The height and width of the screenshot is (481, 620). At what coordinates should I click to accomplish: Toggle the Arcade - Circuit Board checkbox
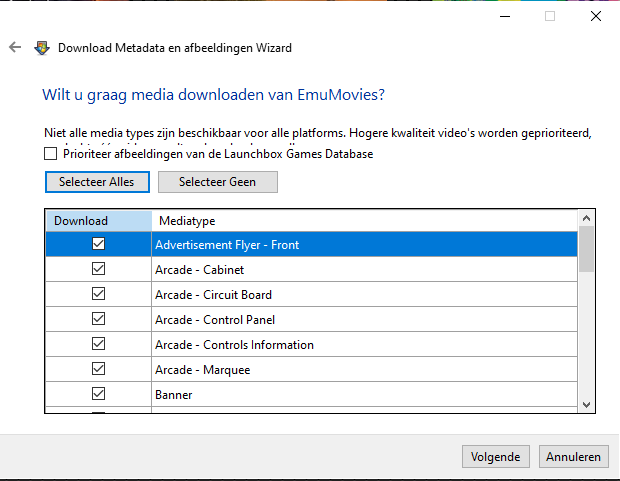coord(99,294)
